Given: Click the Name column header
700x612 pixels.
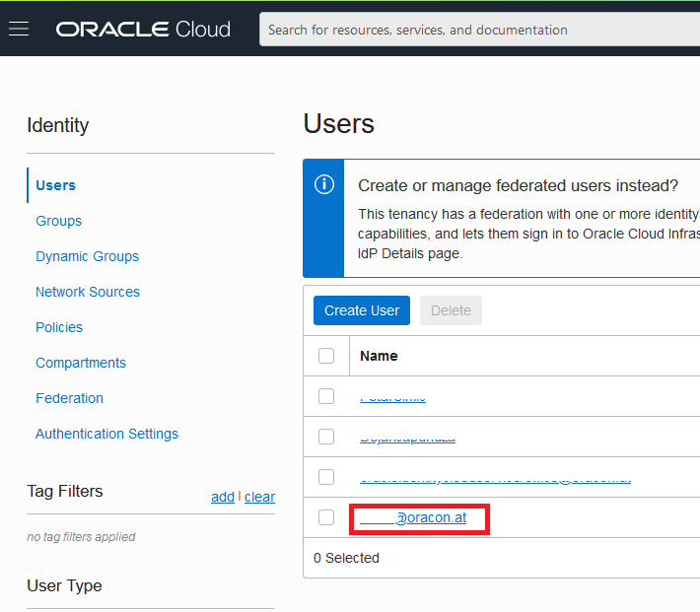Looking at the screenshot, I should click(x=379, y=356).
